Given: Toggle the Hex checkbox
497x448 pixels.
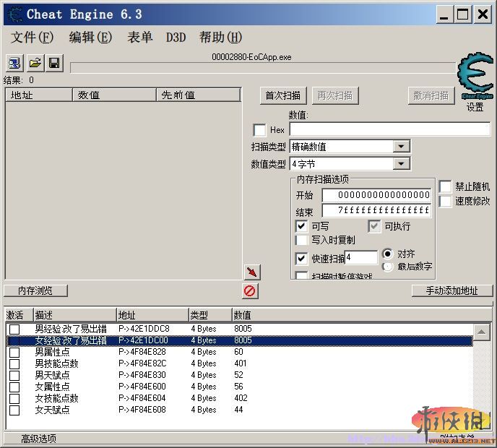Looking at the screenshot, I should click(x=259, y=130).
